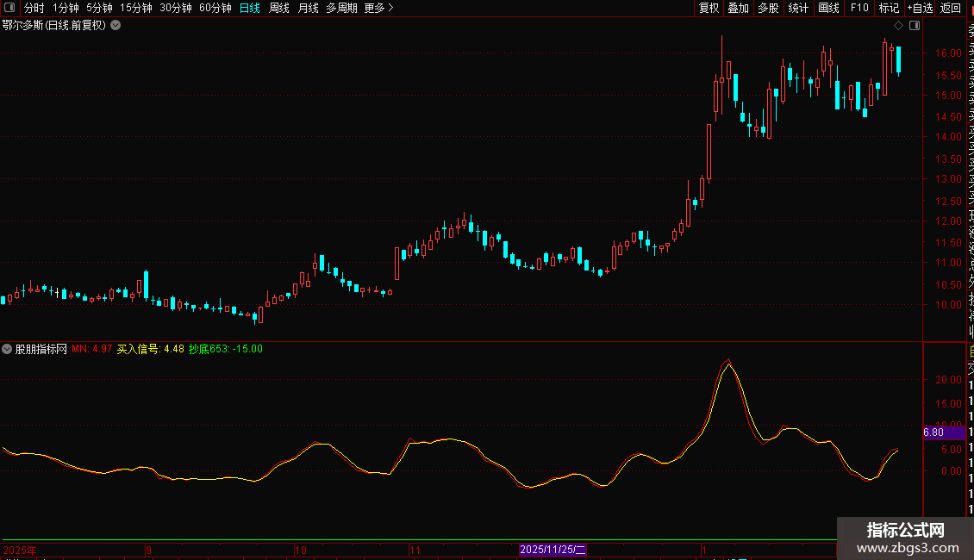Open the 多股 multi-stock view
This screenshot has width=974, height=560.
point(768,8)
